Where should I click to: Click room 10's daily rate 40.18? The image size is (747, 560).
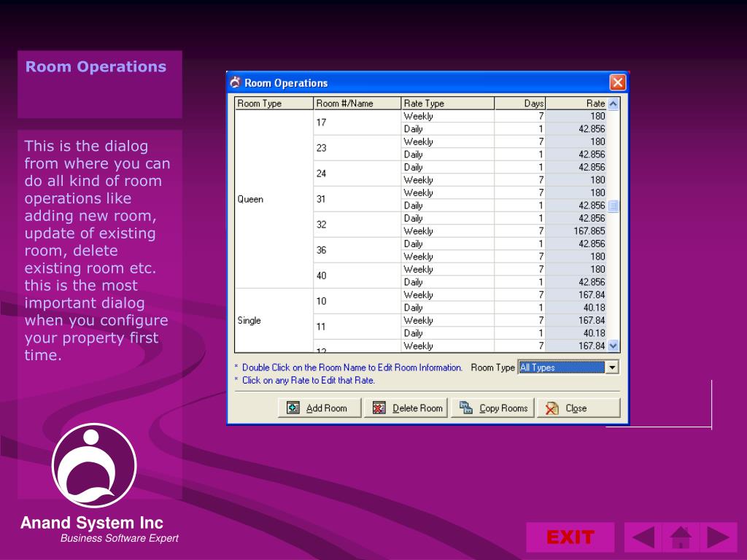coord(576,308)
